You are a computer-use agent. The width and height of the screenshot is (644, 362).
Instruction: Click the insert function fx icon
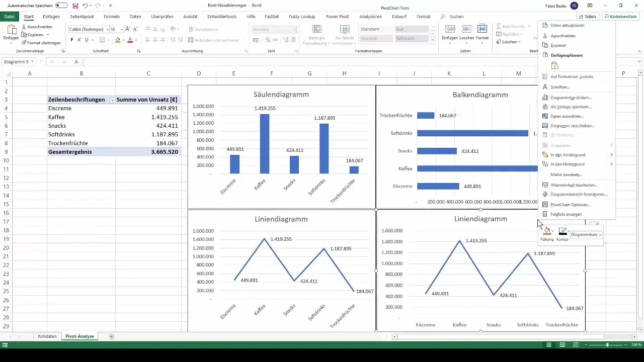[x=76, y=62]
